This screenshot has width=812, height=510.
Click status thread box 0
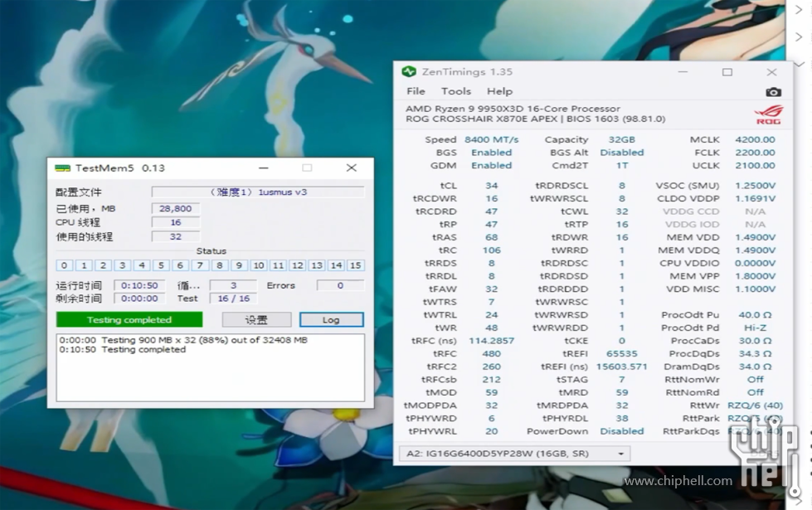pos(64,265)
